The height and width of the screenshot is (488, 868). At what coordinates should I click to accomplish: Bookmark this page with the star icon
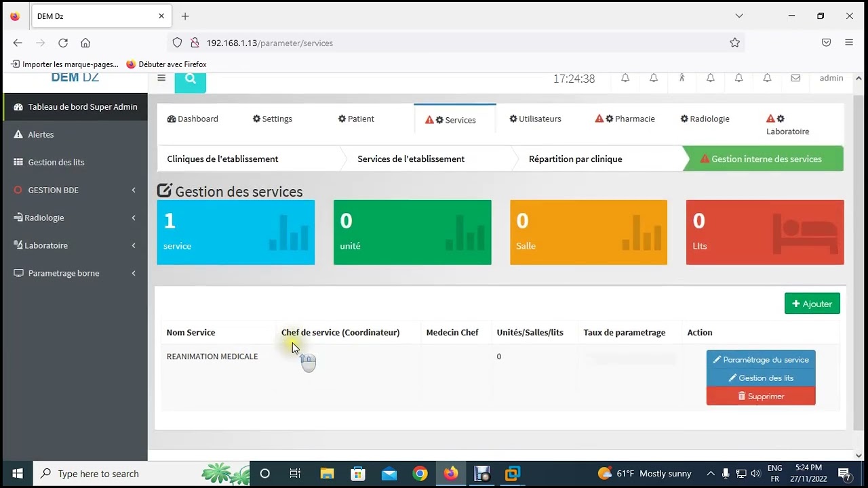(x=734, y=43)
